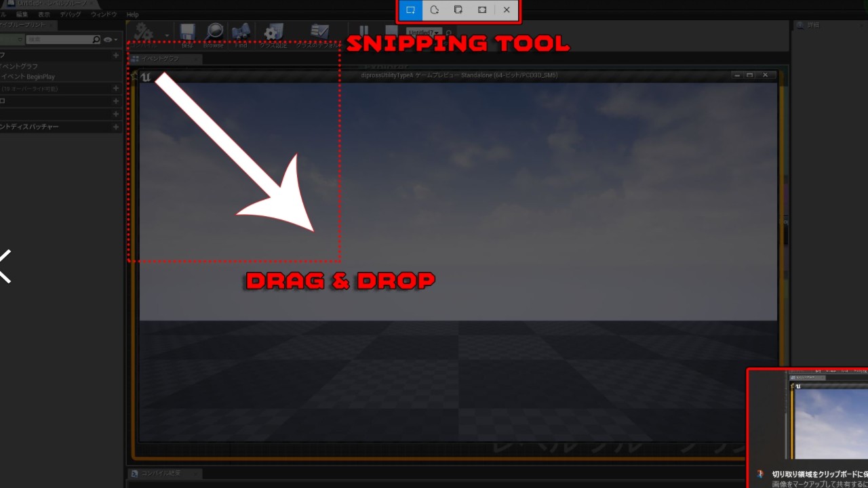Open Browse with the magnifier icon
The image size is (868, 488).
pyautogui.click(x=214, y=32)
